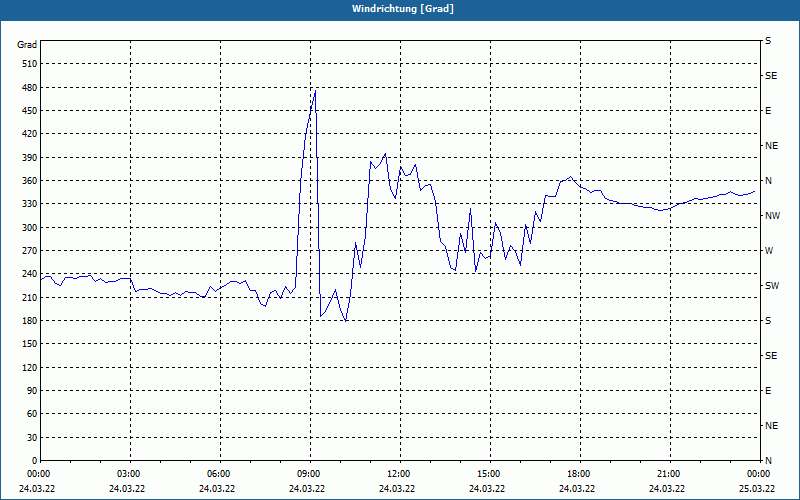Image resolution: width=800 pixels, height=500 pixels.
Task: Click the Windrichtung [Grad] chart title
Action: (x=403, y=9)
